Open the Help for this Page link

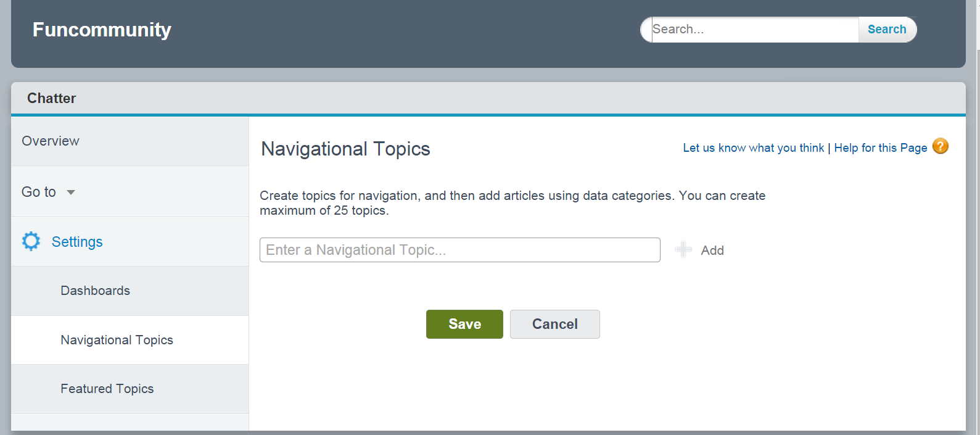click(x=880, y=148)
